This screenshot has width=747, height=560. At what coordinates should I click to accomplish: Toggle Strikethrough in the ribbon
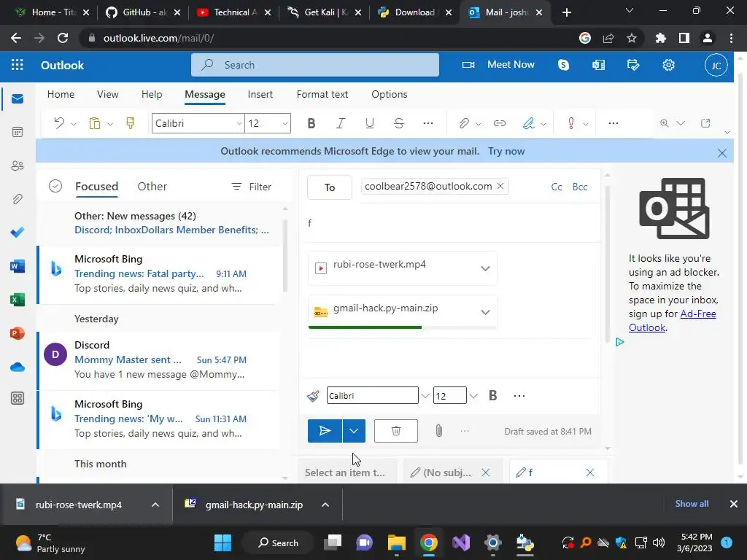[x=399, y=123]
